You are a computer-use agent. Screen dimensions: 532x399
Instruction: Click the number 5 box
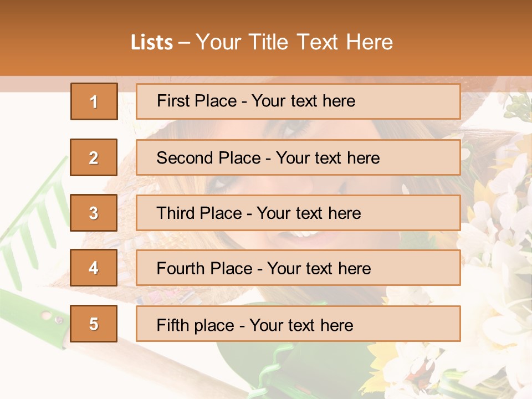94,323
